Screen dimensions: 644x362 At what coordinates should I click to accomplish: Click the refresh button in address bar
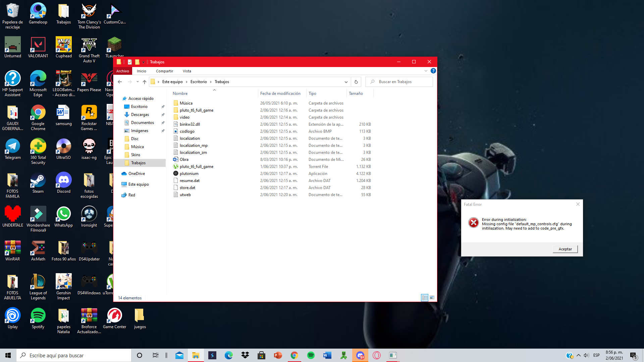(356, 82)
